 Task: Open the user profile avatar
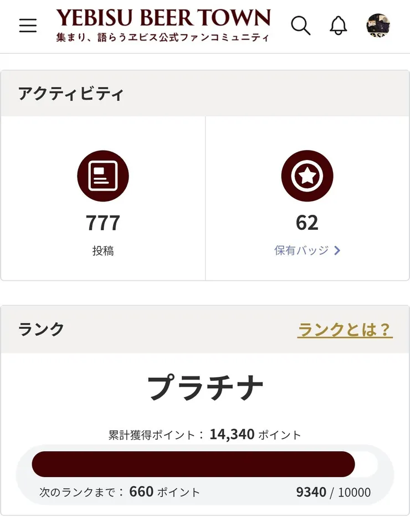click(x=378, y=25)
